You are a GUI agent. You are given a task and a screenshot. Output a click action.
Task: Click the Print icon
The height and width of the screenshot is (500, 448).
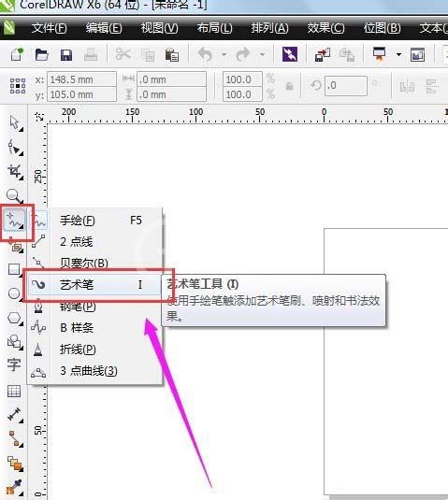tap(91, 54)
